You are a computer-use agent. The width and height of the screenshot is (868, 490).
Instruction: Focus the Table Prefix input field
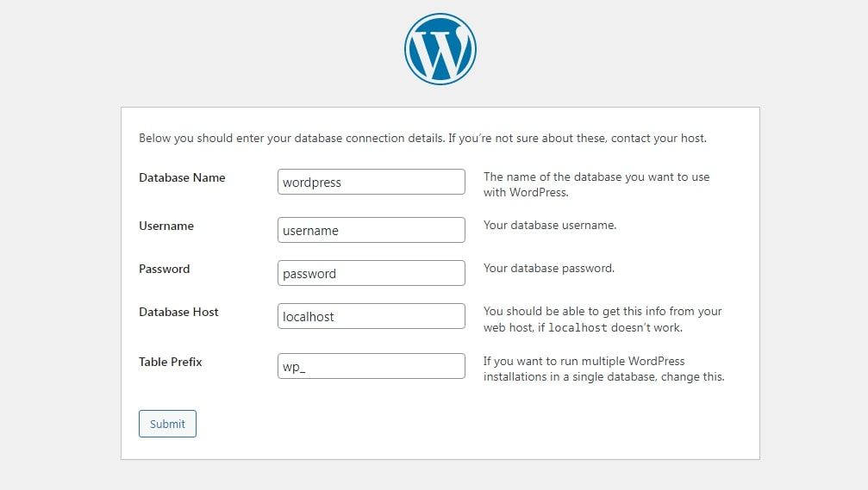(371, 367)
